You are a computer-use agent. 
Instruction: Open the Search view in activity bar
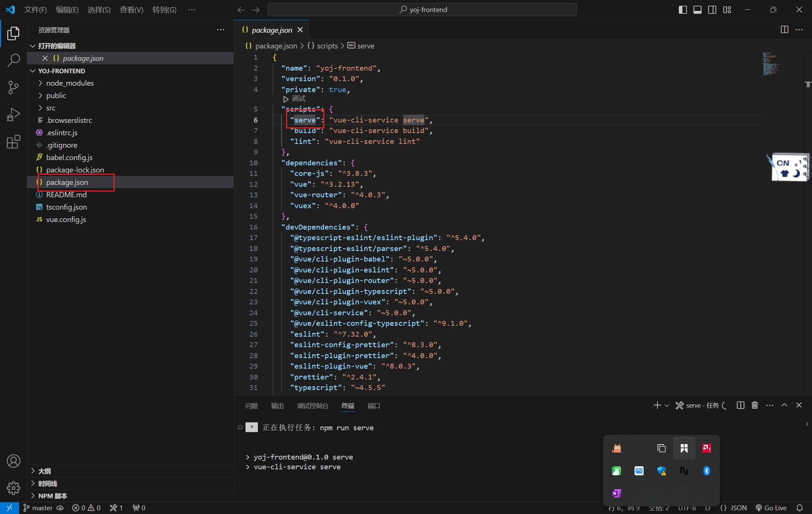pyautogui.click(x=13, y=60)
